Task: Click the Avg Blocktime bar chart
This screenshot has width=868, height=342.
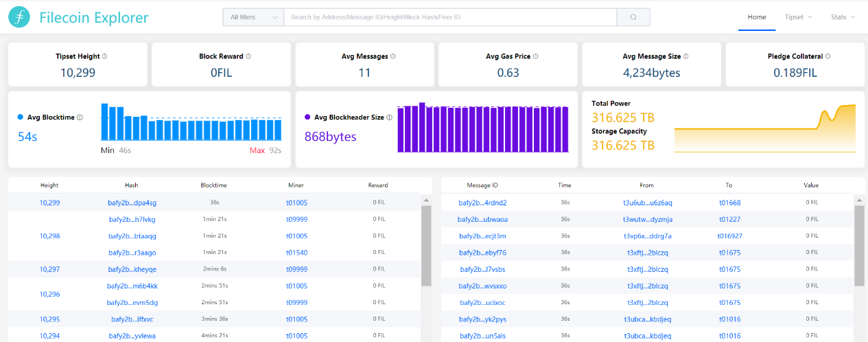Action: click(191, 122)
